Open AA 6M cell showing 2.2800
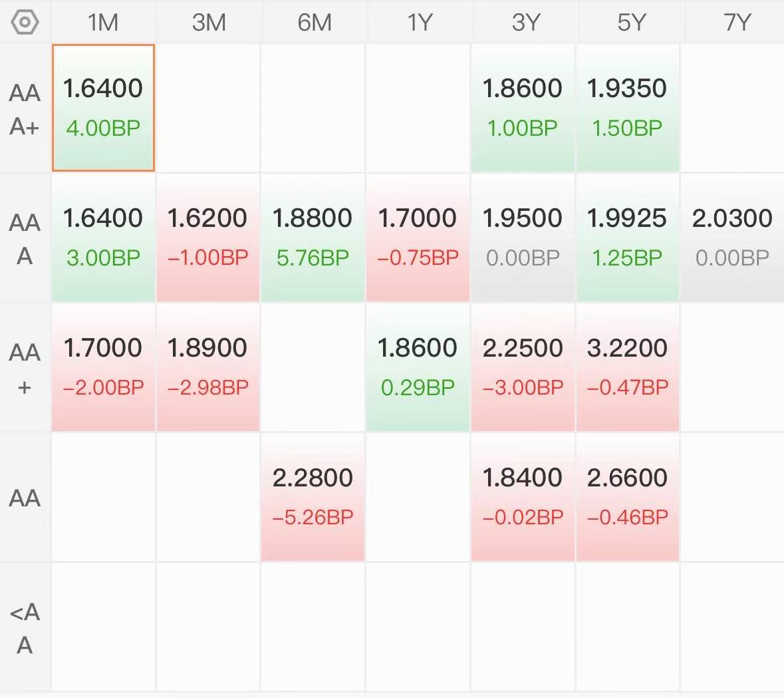The width and height of the screenshot is (784, 698). pos(313,497)
